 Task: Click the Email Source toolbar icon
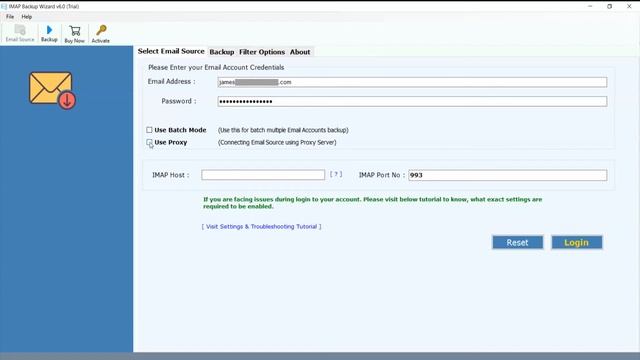(x=20, y=33)
